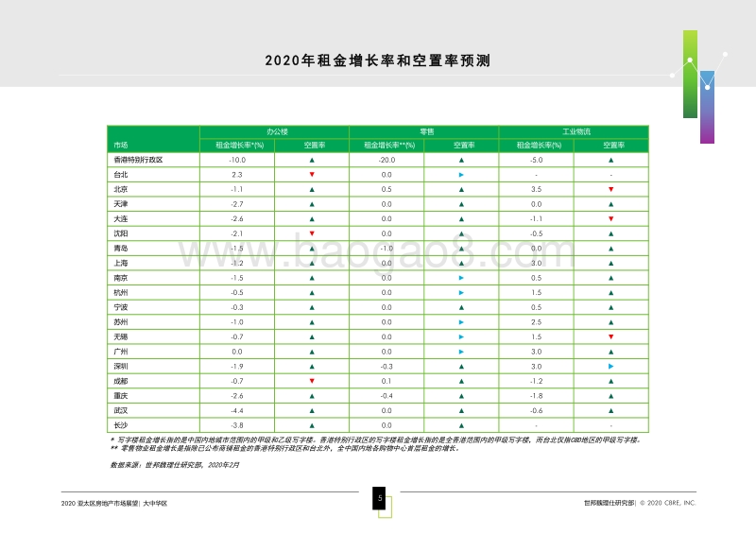Click the 香港特别行政区 row label

138,160
